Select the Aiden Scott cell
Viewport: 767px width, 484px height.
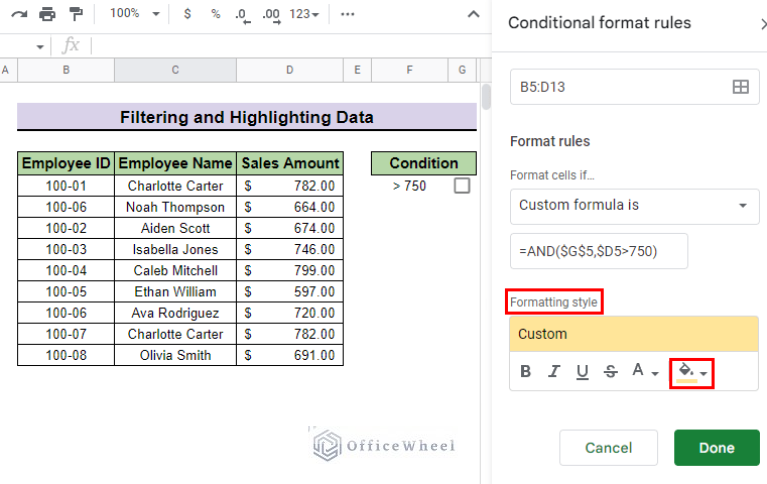point(175,228)
